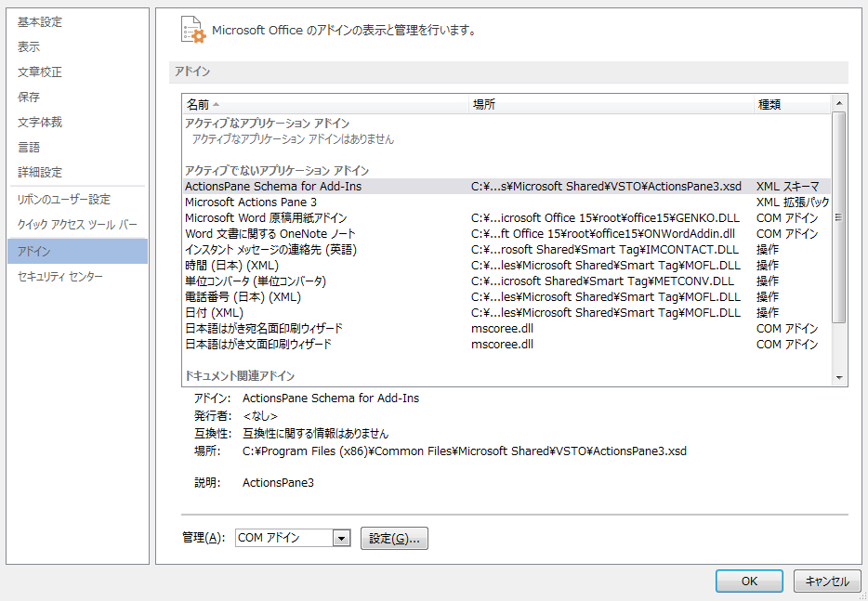Click the add-ins gear document icon
Screen dimensions: 868x601
[x=193, y=30]
